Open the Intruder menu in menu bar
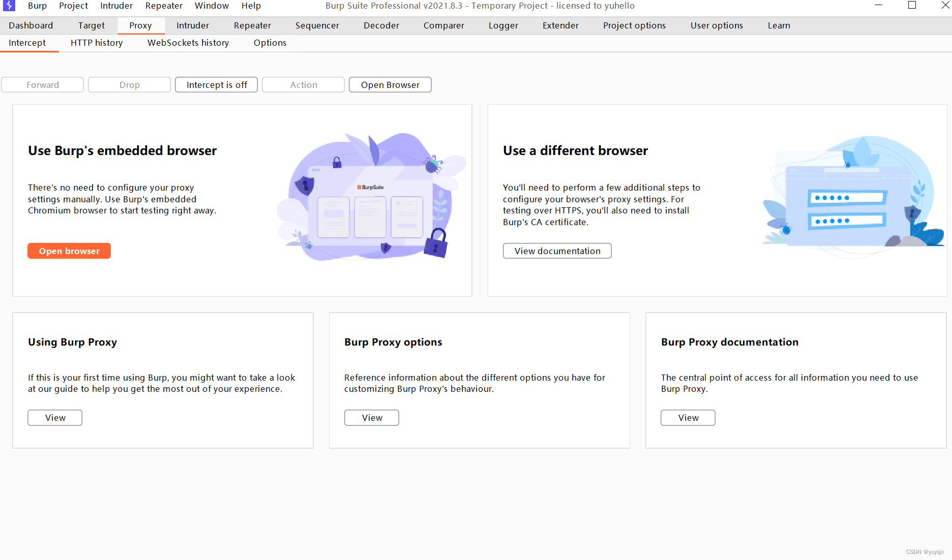This screenshot has width=952, height=560. [116, 6]
